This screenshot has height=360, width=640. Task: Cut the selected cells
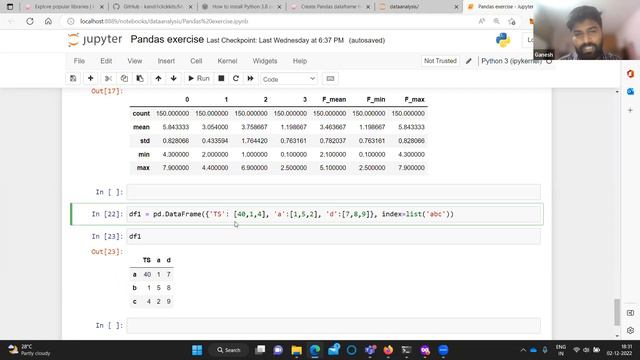(108, 78)
